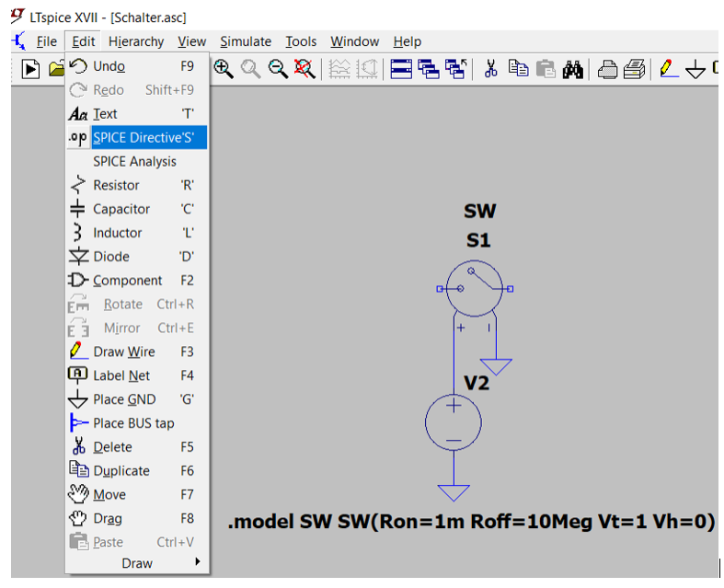Choose Place BUS tap menu entry
Viewport: 724px width, 588px height.
(x=137, y=423)
